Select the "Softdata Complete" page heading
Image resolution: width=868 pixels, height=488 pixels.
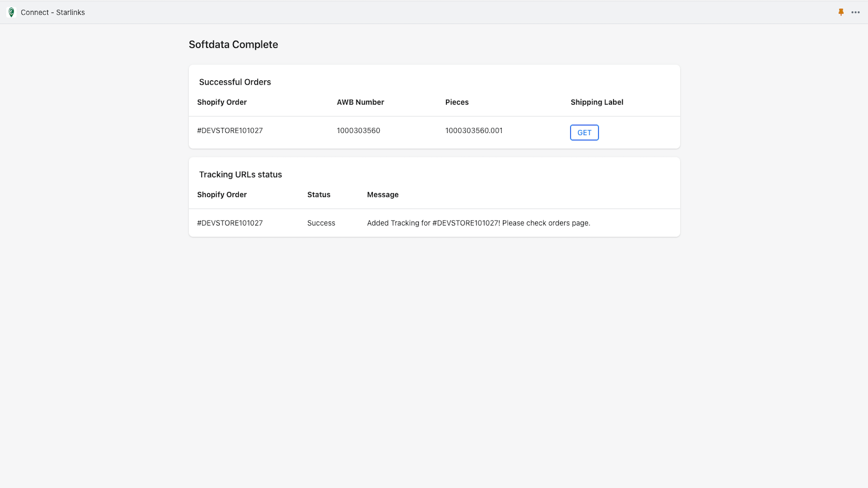233,44
